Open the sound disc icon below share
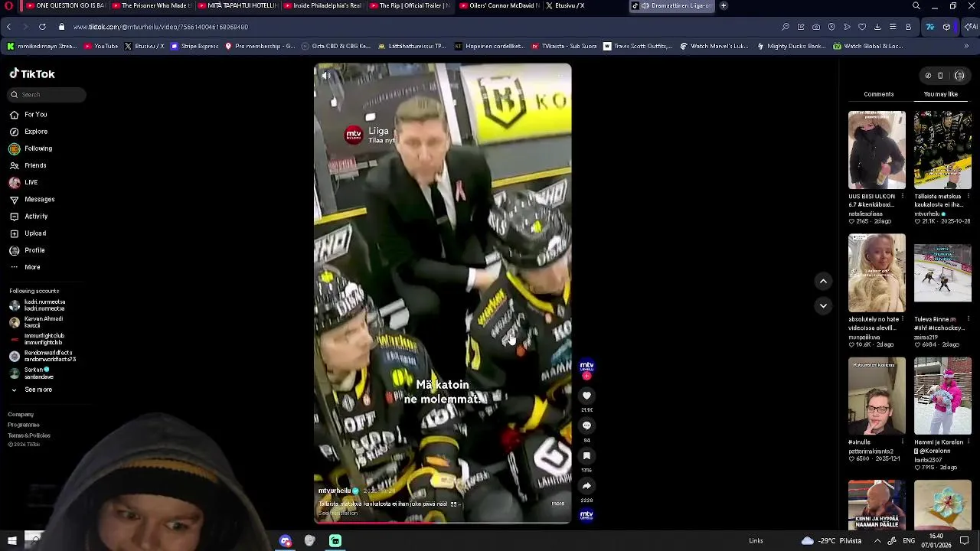980x551 pixels. coord(586,515)
